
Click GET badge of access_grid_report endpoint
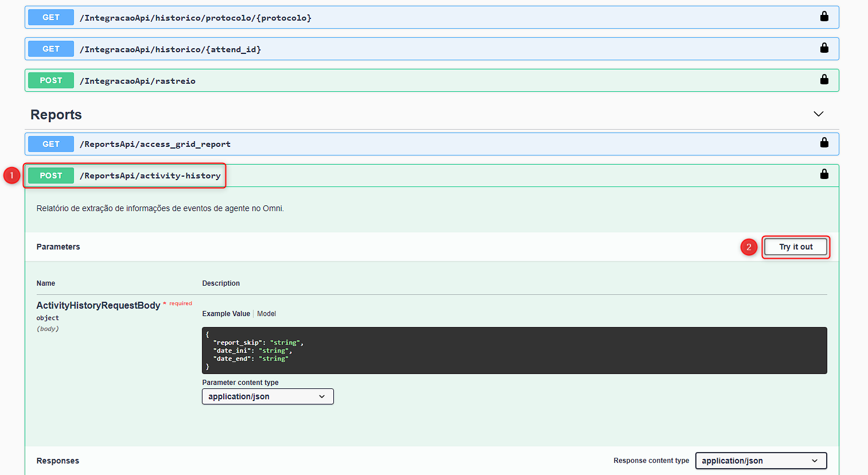pyautogui.click(x=51, y=144)
